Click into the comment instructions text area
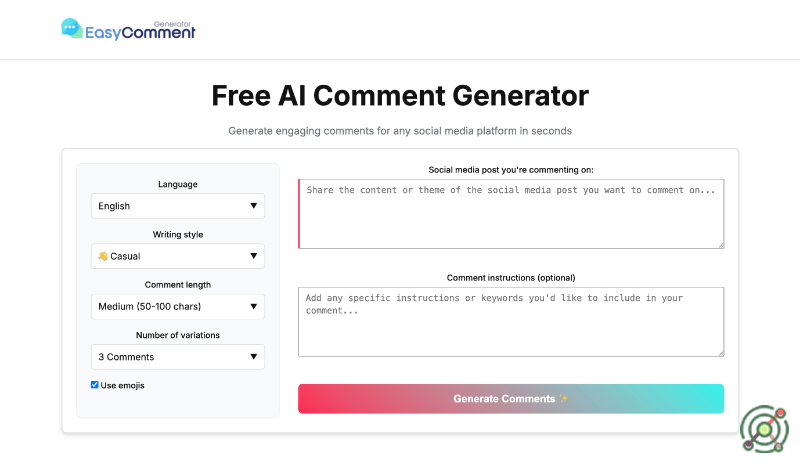The width and height of the screenshot is (800, 463). pyautogui.click(x=511, y=322)
